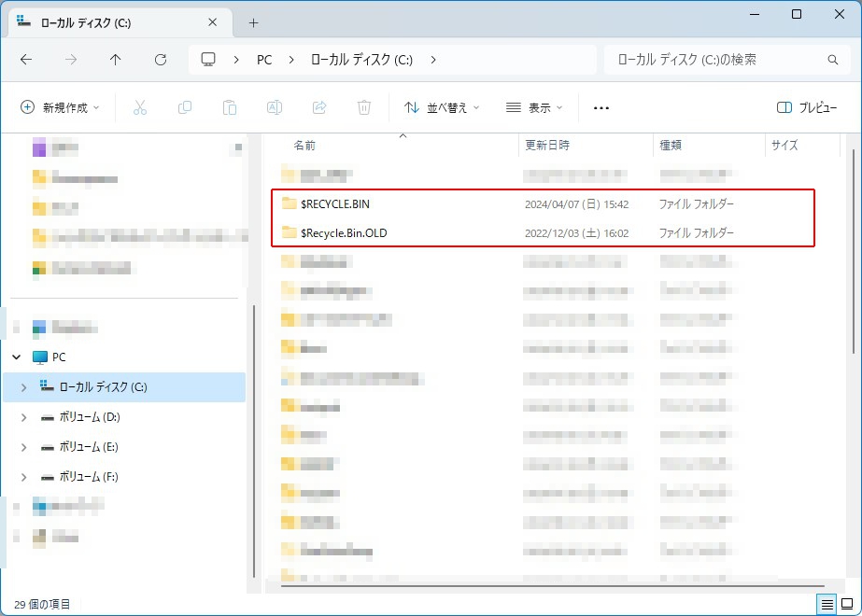Open the 新規作成 dropdown
This screenshot has width=862, height=616.
pos(60,107)
